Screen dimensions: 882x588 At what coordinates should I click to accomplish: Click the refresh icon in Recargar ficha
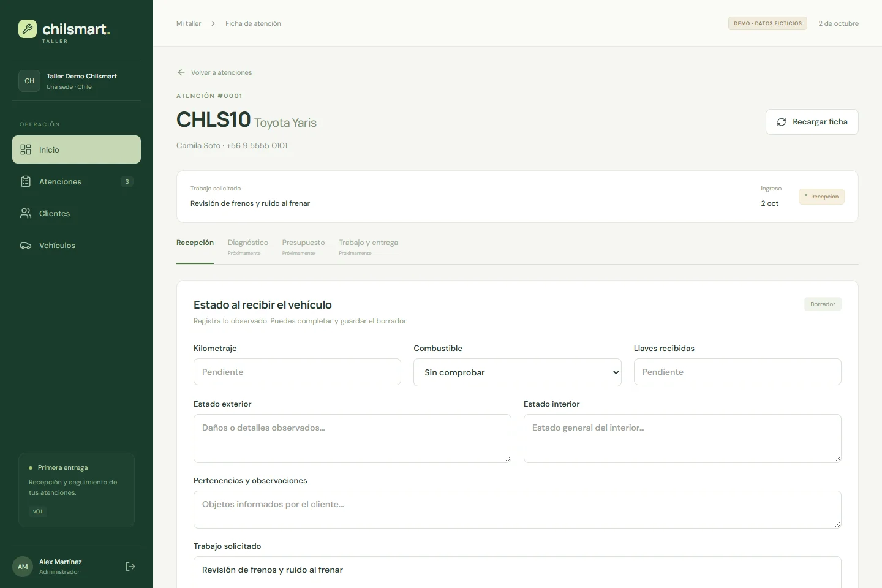[782, 122]
